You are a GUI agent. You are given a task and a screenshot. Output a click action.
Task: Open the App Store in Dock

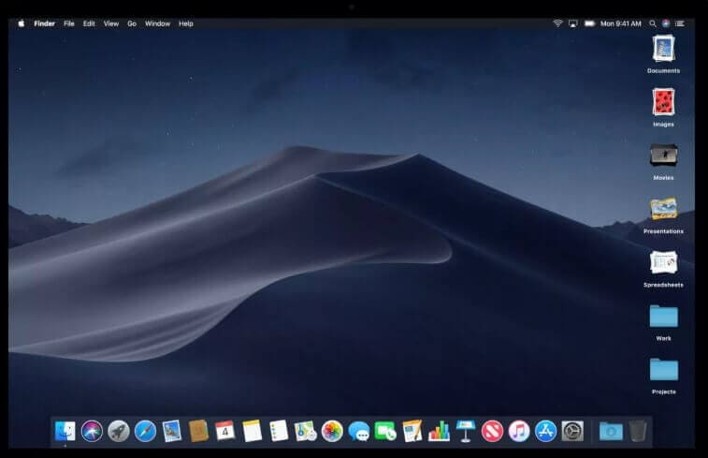pyautogui.click(x=546, y=431)
